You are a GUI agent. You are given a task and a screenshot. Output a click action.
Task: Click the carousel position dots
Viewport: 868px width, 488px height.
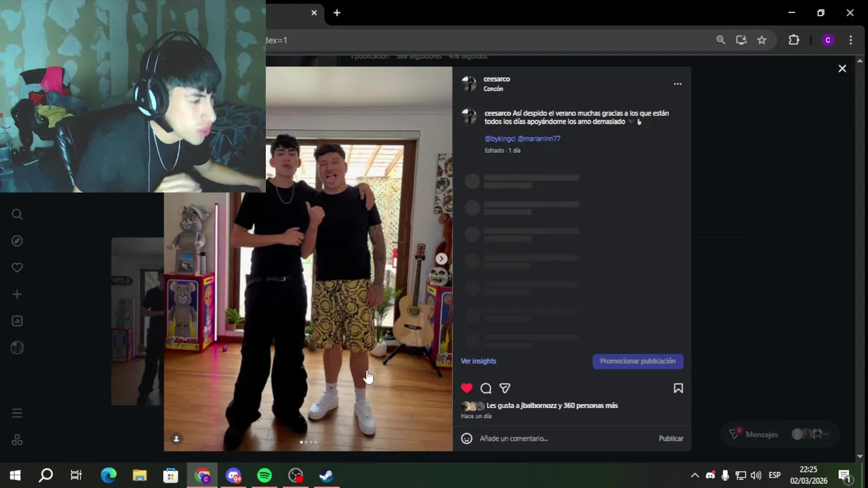pos(309,442)
